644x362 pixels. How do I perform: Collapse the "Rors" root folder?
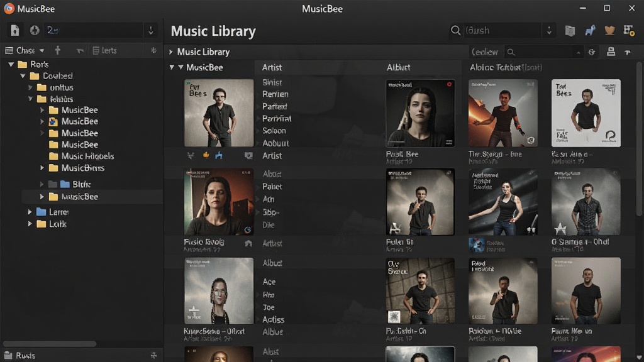click(x=11, y=65)
